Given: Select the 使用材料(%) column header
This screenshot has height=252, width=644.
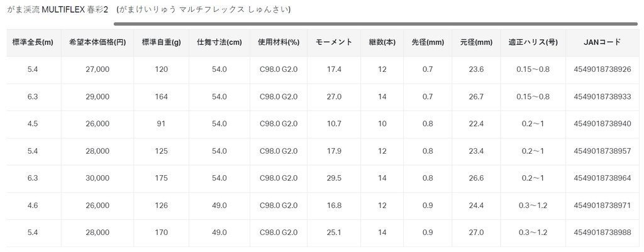Looking at the screenshot, I should [x=279, y=43].
